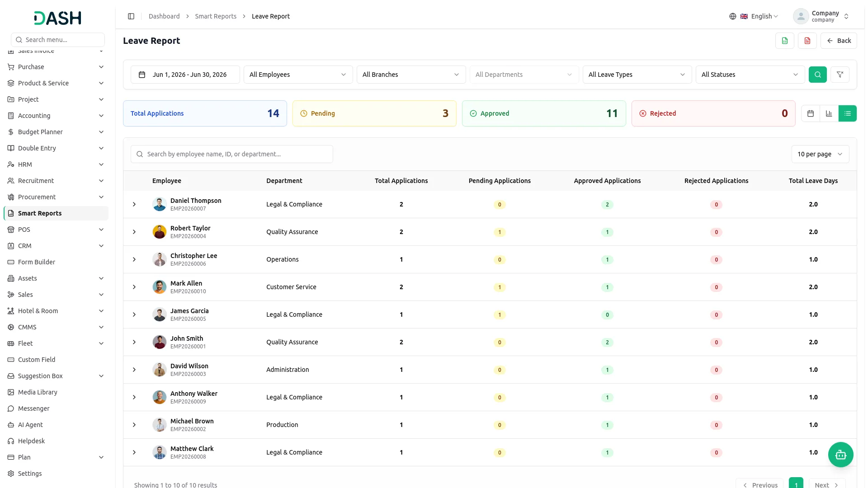Go to Smart Reports breadcrumb link
The height and width of the screenshot is (488, 868).
(x=216, y=16)
